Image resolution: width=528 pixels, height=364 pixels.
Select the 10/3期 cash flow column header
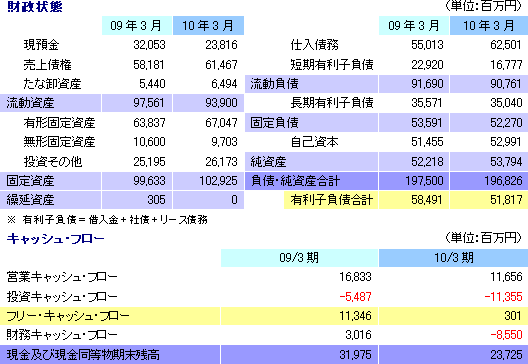[x=454, y=258]
